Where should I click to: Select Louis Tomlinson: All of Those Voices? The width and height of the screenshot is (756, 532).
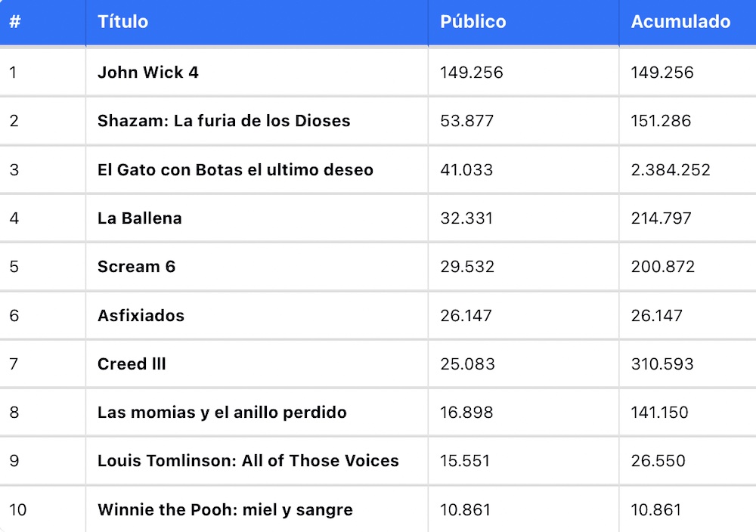(248, 461)
